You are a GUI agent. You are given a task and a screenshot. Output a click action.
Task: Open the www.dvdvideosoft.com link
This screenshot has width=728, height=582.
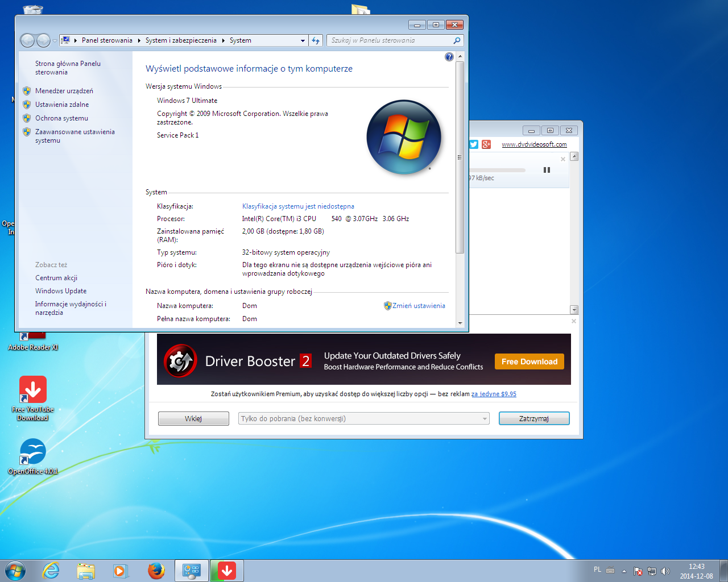[x=534, y=144]
